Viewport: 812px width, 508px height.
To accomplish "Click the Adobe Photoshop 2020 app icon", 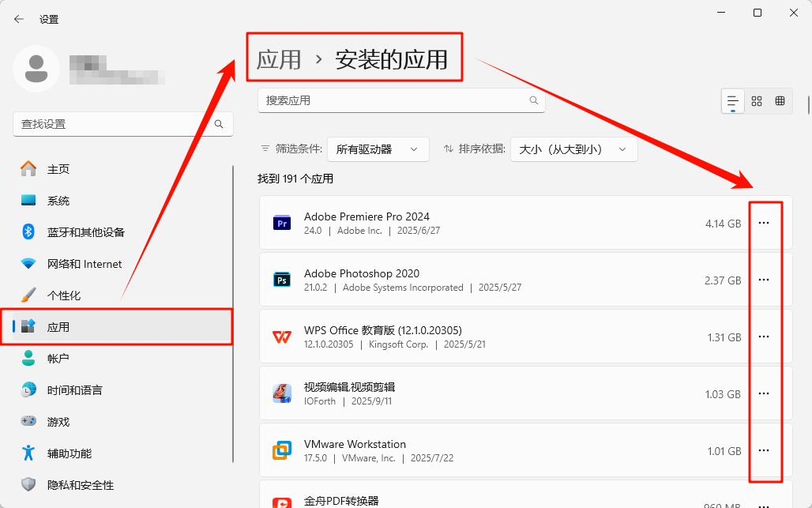I will (x=282, y=280).
